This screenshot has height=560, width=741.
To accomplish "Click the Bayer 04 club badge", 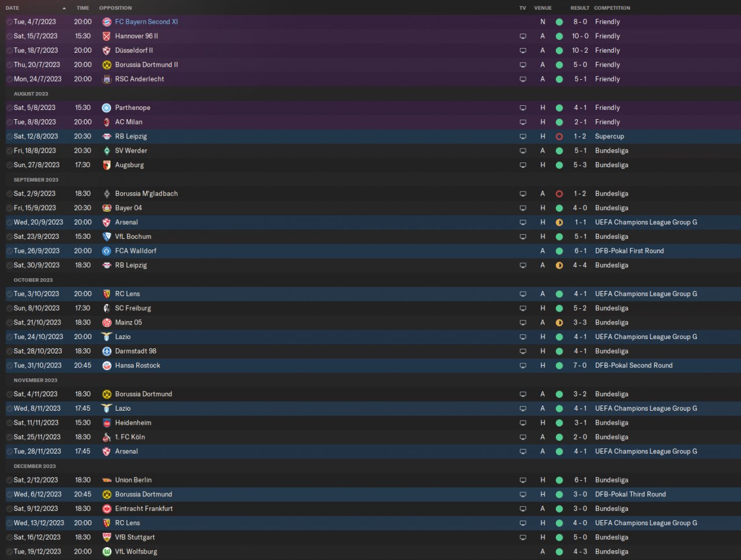I will point(107,208).
